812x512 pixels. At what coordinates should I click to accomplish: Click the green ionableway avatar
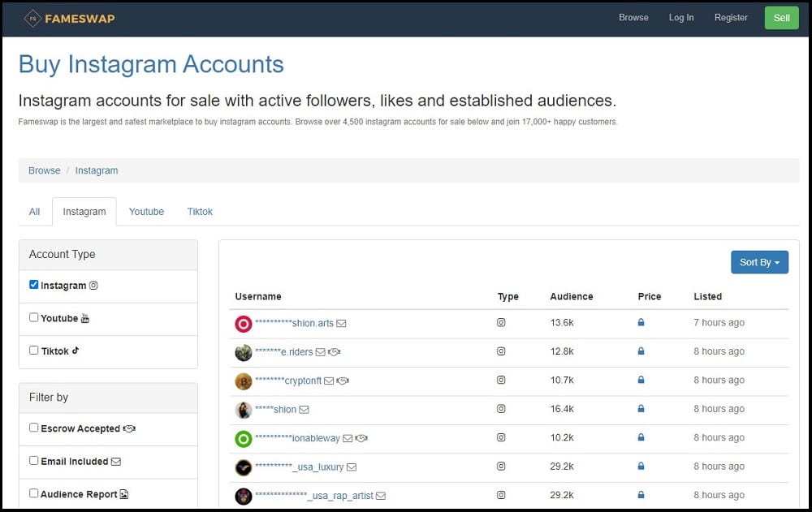click(x=244, y=439)
